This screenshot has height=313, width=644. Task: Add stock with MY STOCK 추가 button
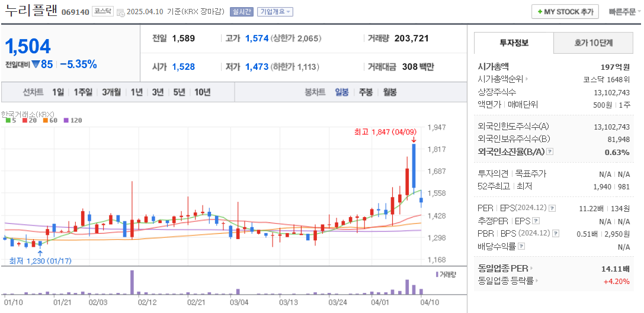[x=565, y=11]
